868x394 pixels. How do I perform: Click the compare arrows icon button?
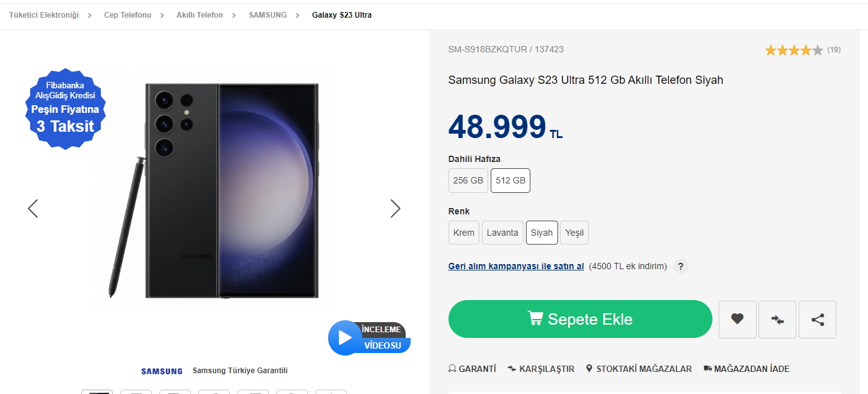777,319
